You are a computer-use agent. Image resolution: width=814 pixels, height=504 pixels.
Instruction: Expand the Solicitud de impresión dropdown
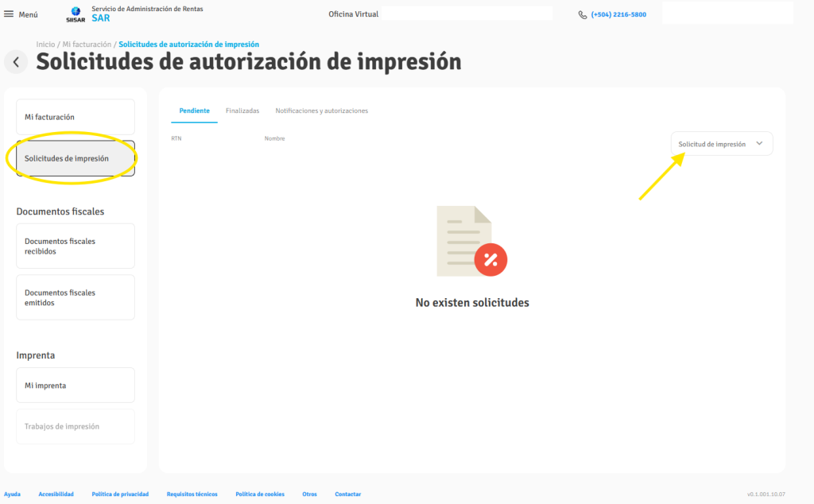pyautogui.click(x=722, y=144)
